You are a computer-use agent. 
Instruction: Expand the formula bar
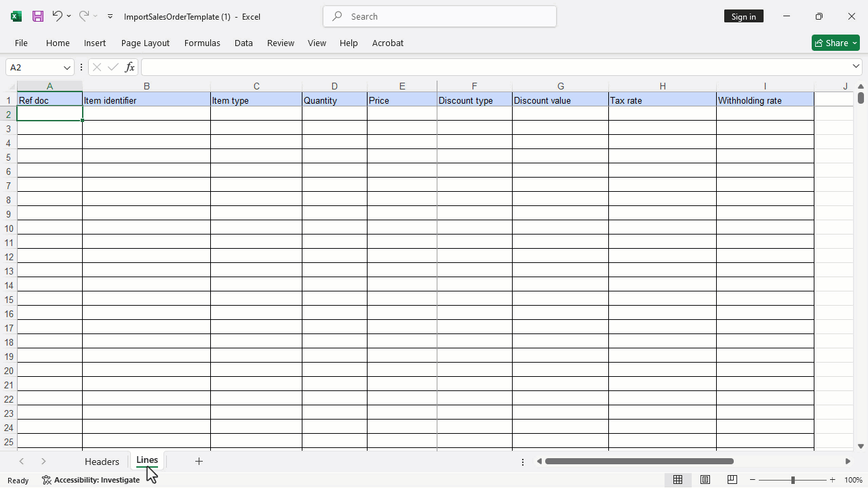point(856,66)
